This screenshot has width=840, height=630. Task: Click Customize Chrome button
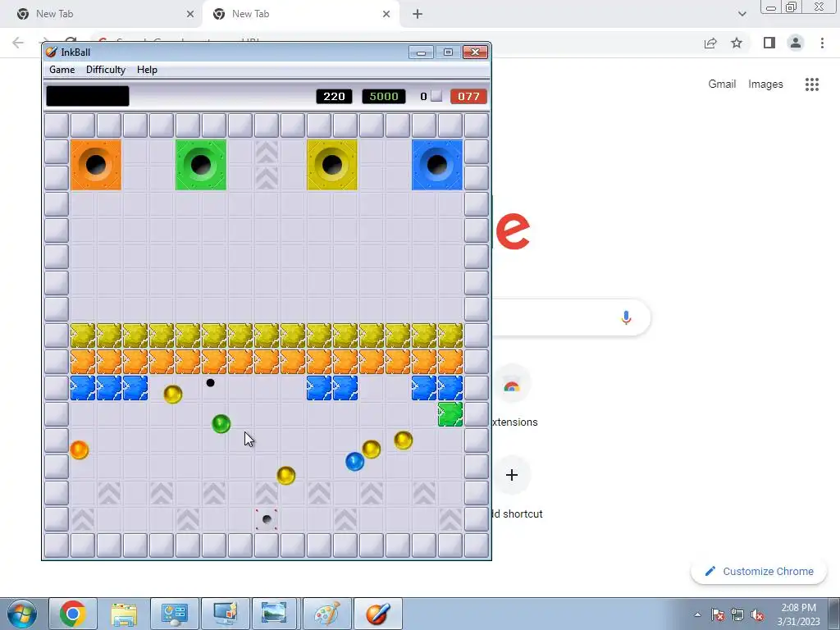[759, 571]
